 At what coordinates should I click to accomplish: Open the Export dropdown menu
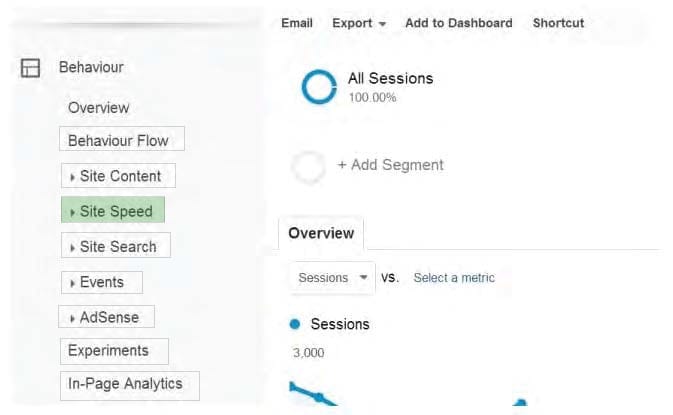point(359,23)
